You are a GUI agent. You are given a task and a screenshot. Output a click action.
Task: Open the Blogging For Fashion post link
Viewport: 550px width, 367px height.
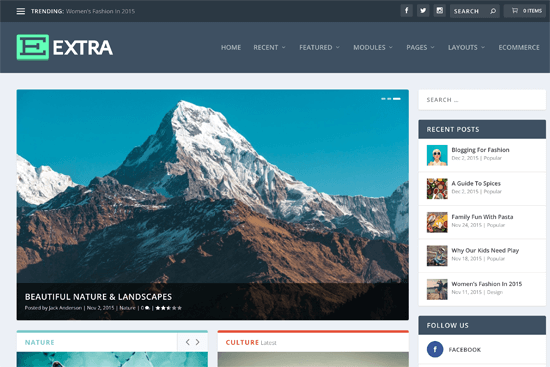point(480,150)
